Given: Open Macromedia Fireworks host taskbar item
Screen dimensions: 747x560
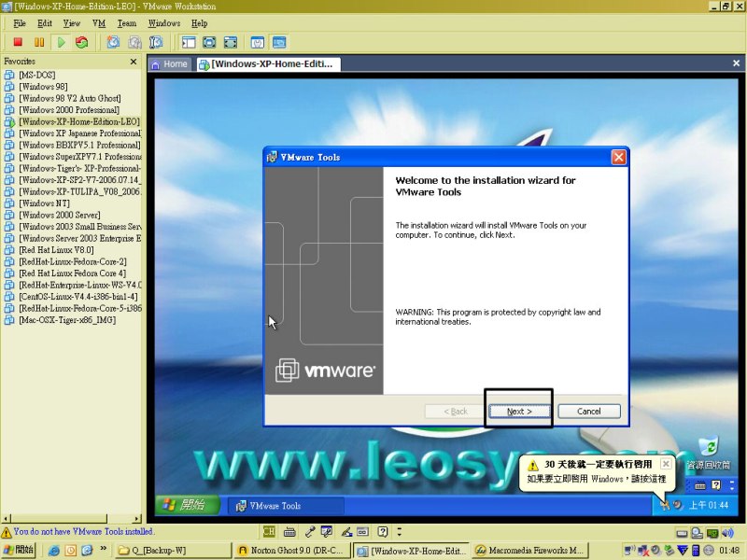Looking at the screenshot, I should (530, 550).
